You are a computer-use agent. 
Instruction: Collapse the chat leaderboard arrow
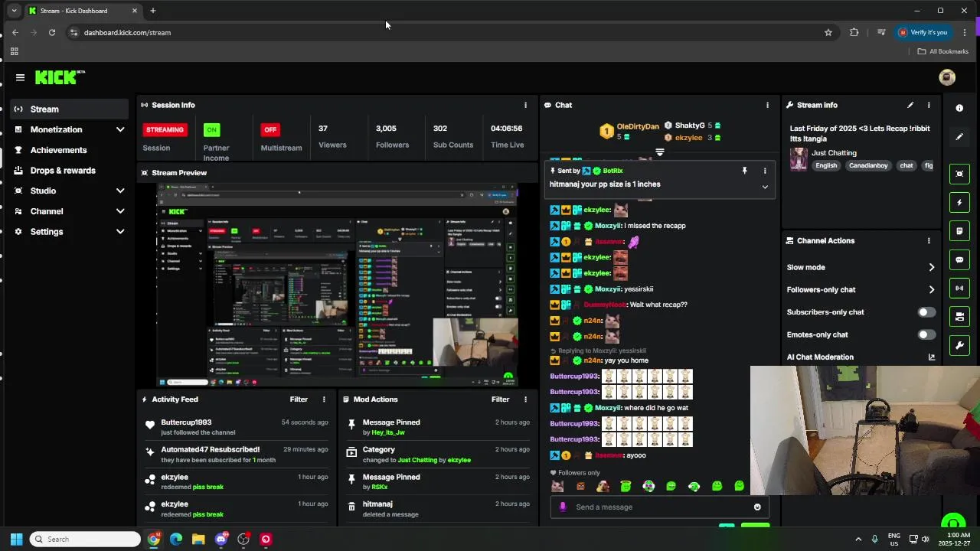click(x=659, y=152)
